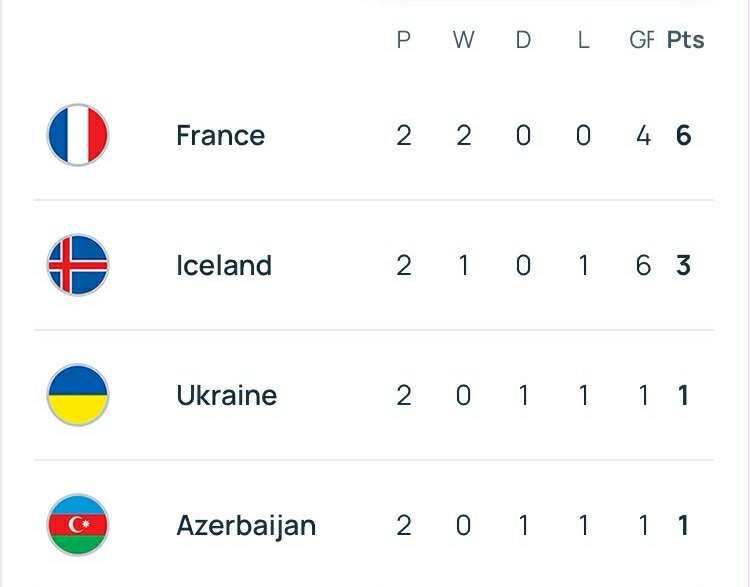Image resolution: width=750 pixels, height=587 pixels.
Task: Click the GF column header
Action: point(641,40)
